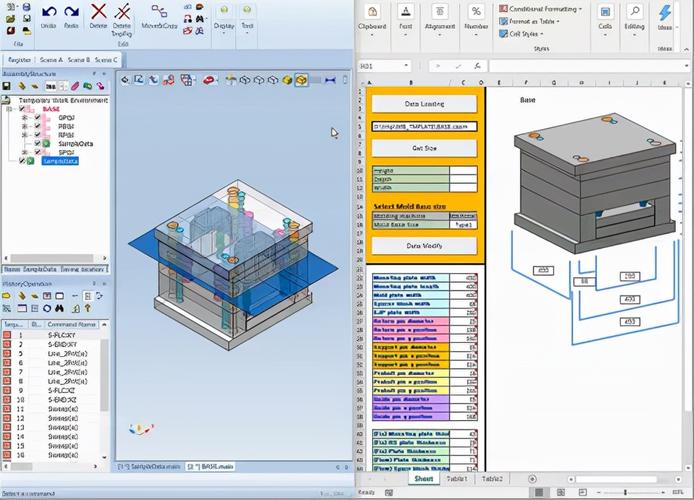This screenshot has width=694, height=500.
Task: Open the Table2 sheet tab
Action: [x=492, y=479]
